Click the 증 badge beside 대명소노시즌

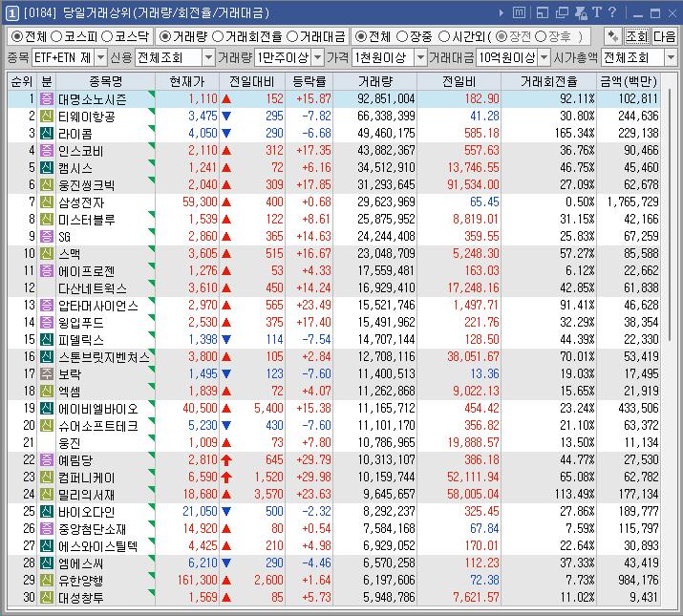[x=47, y=99]
